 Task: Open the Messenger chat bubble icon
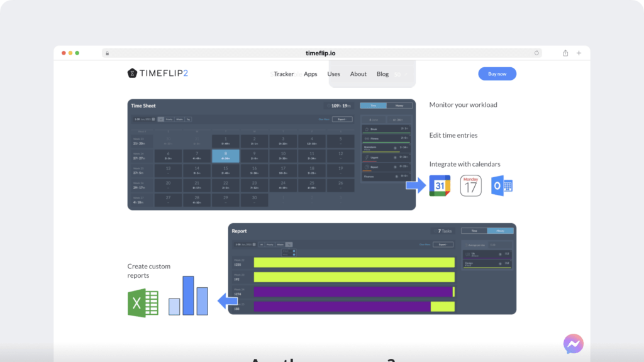(572, 344)
